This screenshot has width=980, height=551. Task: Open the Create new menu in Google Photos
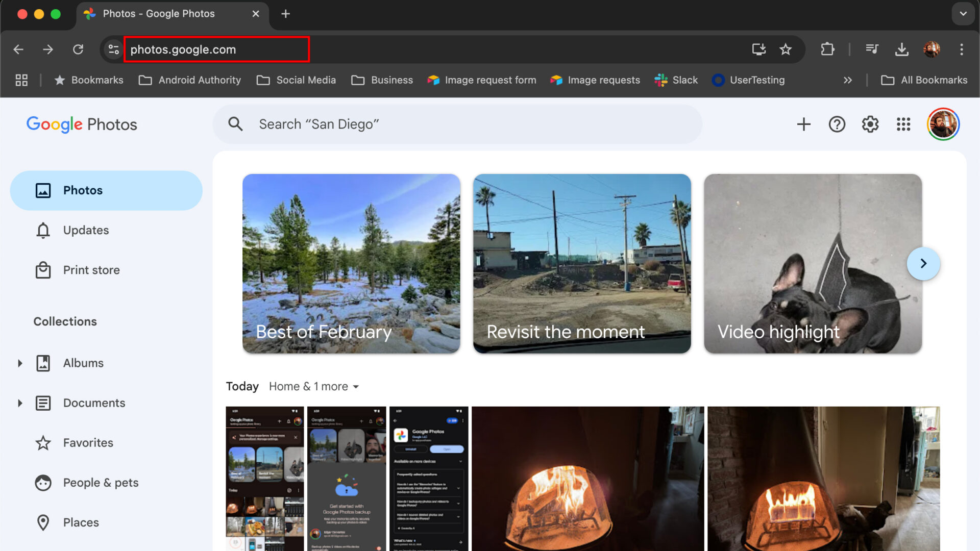coord(803,124)
